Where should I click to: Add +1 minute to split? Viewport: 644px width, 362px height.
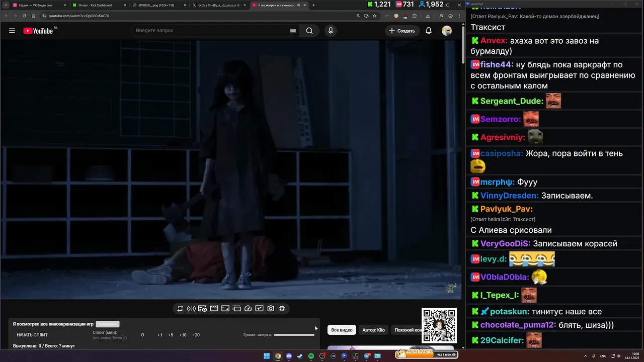(160, 335)
